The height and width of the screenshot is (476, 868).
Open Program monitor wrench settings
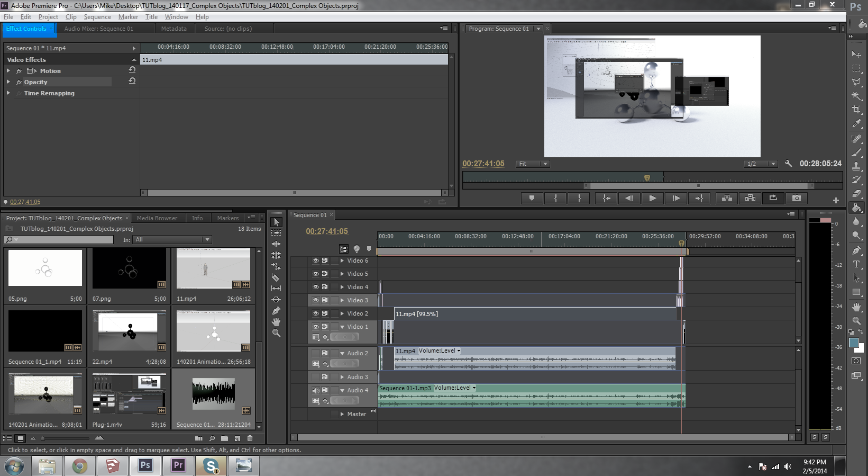(788, 164)
